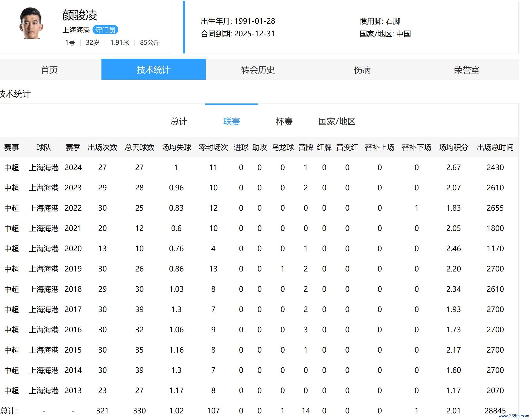Image resolution: width=531 pixels, height=420 pixels.
Task: Click the 上海海港 team in 2013 row
Action: pos(44,391)
